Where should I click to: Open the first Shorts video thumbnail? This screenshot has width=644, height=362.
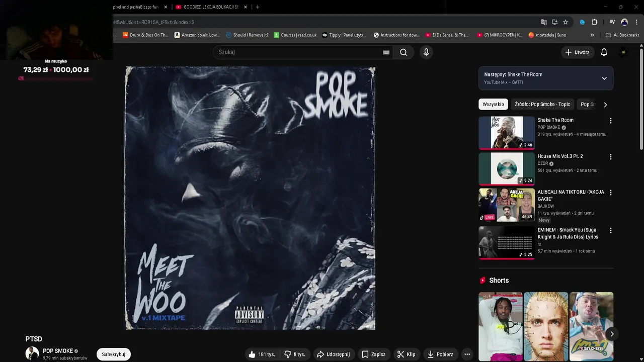(500, 326)
